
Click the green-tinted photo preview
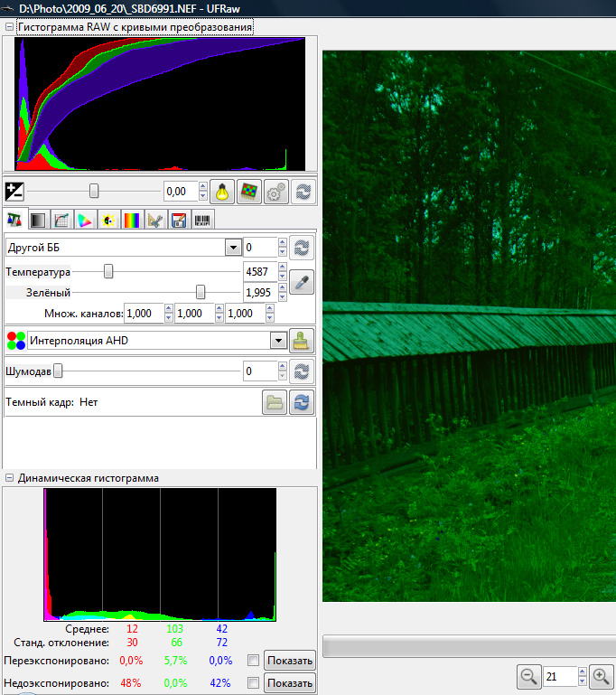[x=469, y=326]
